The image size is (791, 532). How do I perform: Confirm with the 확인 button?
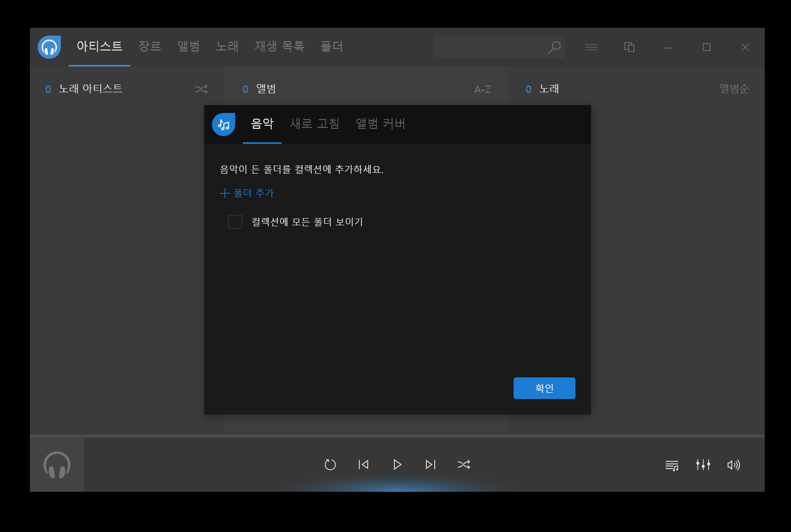[545, 388]
